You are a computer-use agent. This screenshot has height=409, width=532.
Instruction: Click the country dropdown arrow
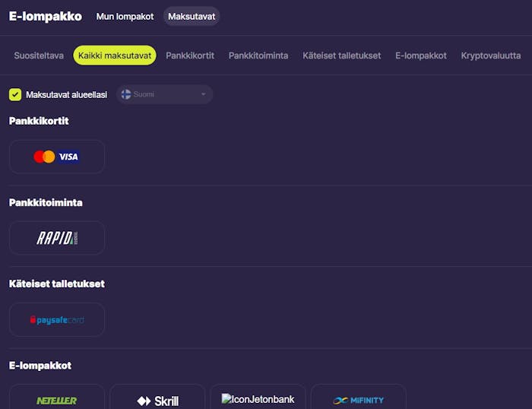point(203,94)
